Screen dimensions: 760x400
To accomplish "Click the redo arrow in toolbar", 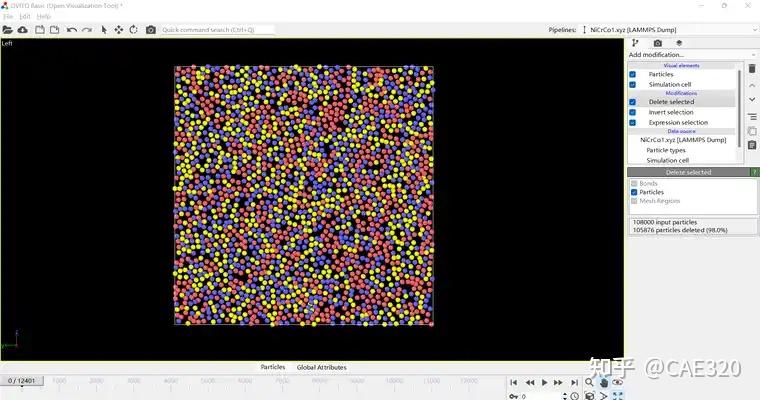I will (87, 30).
